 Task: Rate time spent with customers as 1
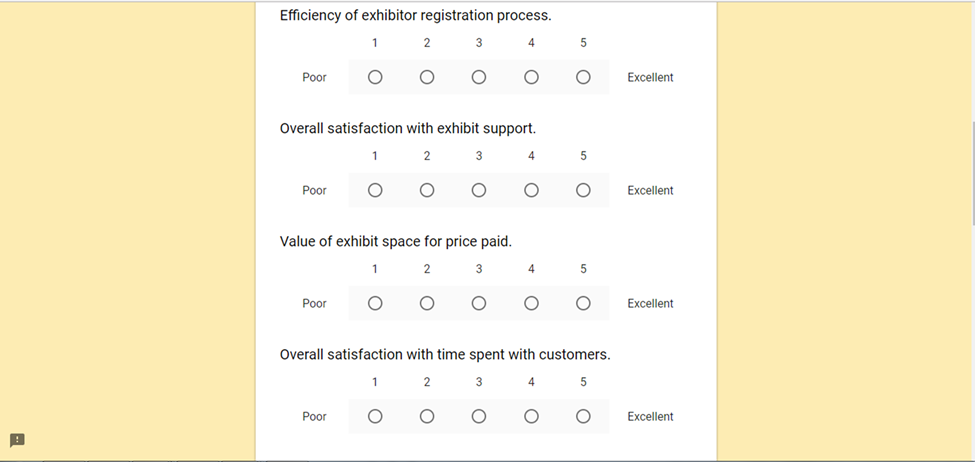pyautogui.click(x=375, y=416)
